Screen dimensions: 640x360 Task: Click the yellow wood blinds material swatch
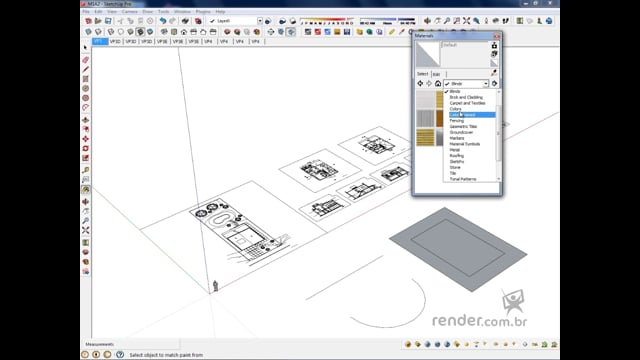click(x=425, y=138)
